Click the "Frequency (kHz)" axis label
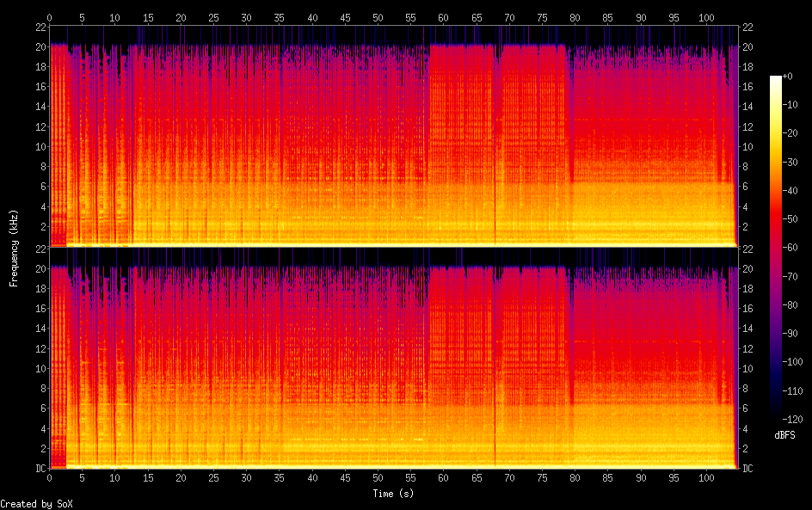 pos(14,248)
